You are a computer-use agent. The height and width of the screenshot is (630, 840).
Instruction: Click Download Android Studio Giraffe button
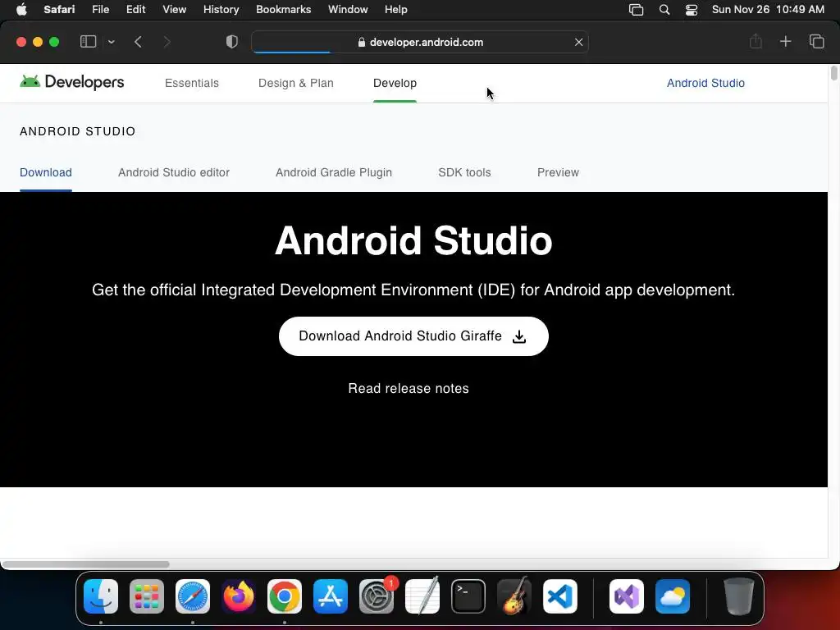413,336
